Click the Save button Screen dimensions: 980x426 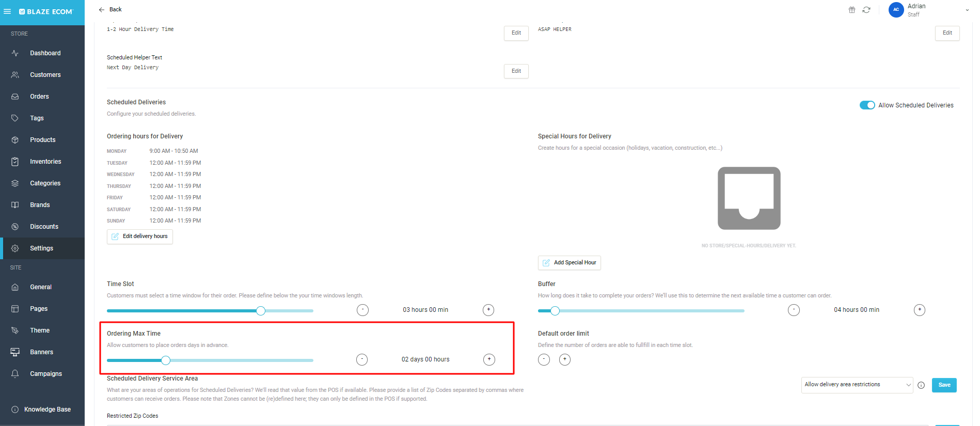[944, 385]
